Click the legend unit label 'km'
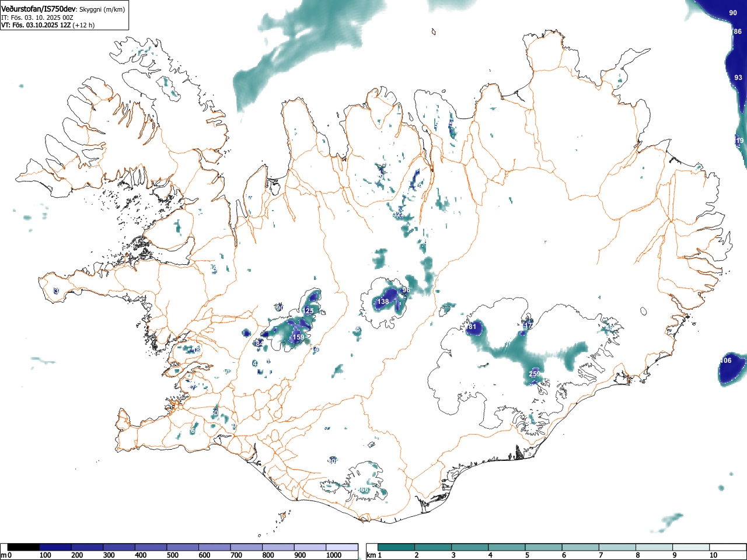 click(371, 555)
